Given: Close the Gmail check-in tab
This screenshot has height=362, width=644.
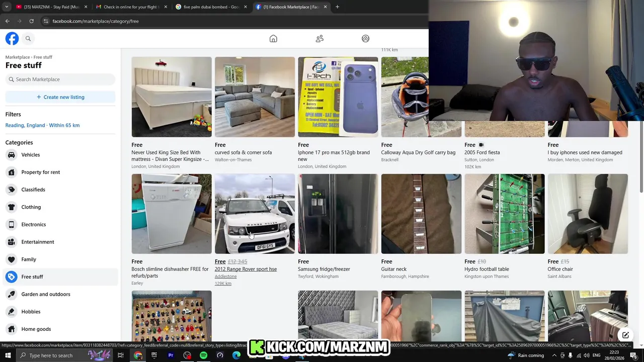Looking at the screenshot, I should tap(166, 7).
